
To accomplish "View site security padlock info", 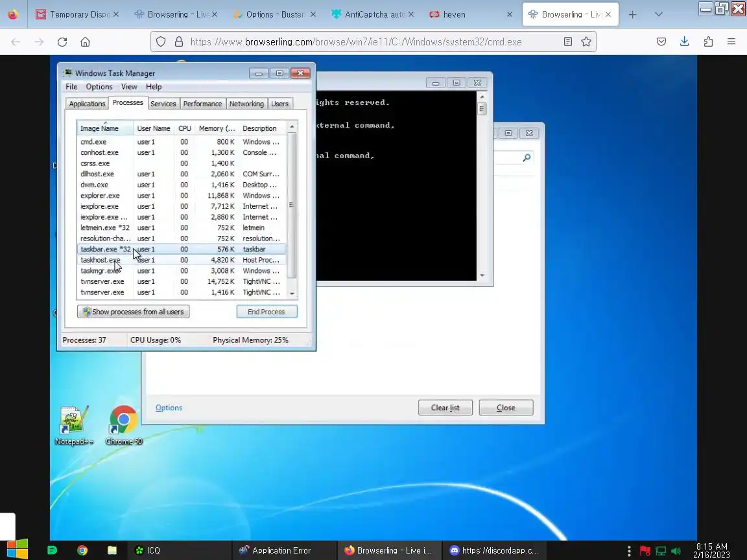I will (x=179, y=42).
